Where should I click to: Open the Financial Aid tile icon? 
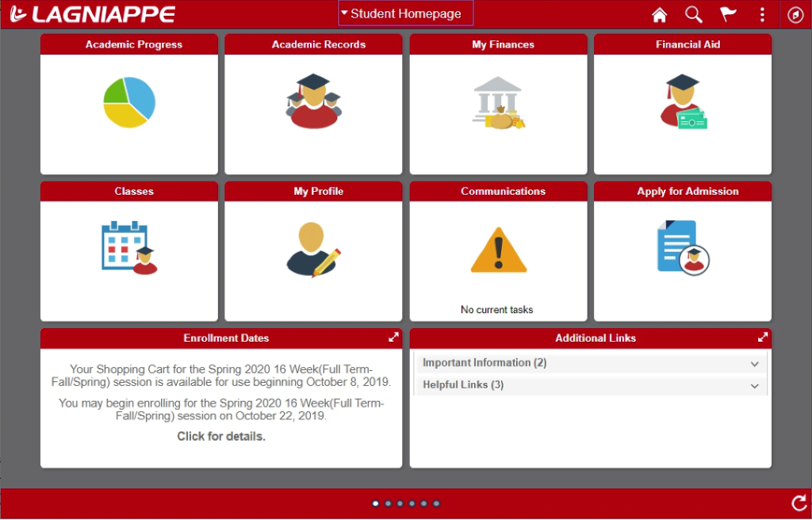click(684, 101)
